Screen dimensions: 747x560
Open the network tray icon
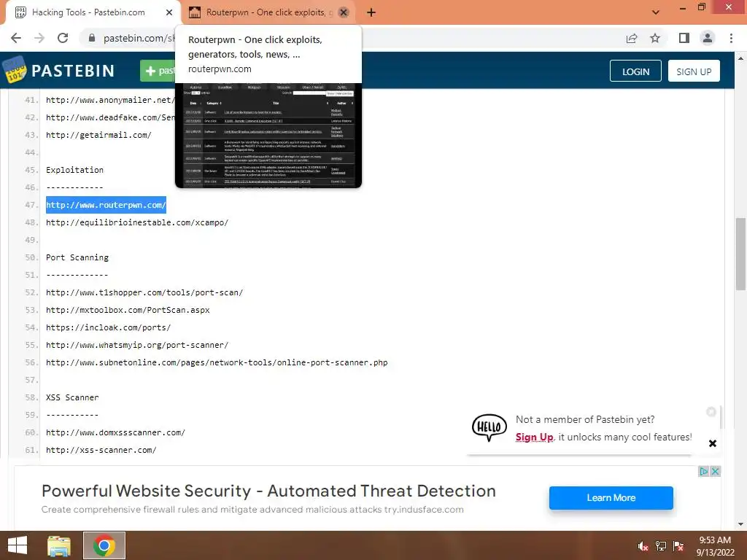(x=661, y=546)
